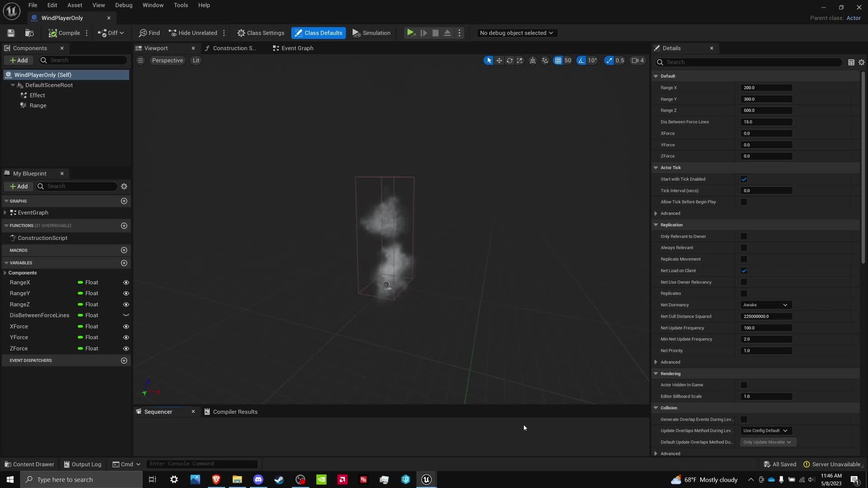
Task: Click the Enter Console Command field
Action: 202,464
